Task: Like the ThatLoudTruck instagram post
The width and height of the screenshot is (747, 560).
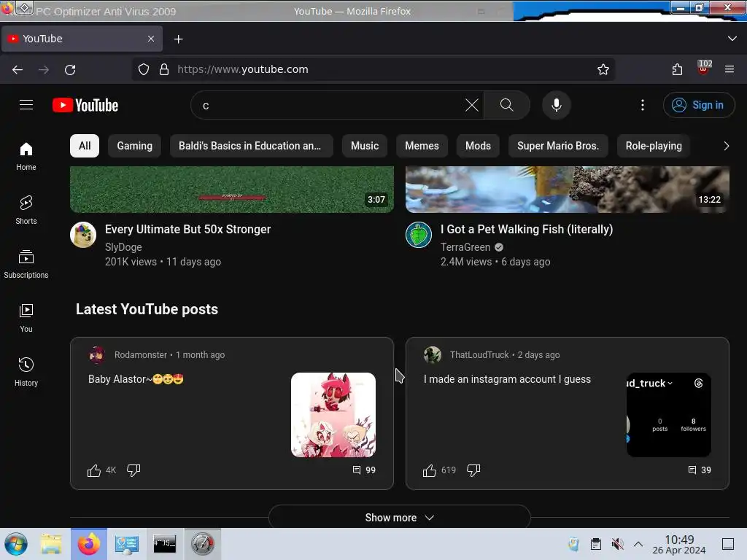Action: (x=429, y=470)
